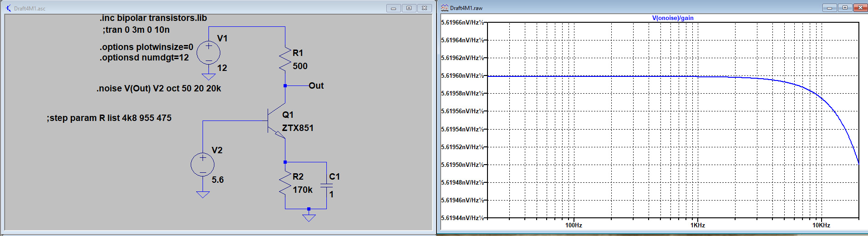This screenshot has width=868, height=236.
Task: Click the 1KHz frequency axis label
Action: coord(697,225)
